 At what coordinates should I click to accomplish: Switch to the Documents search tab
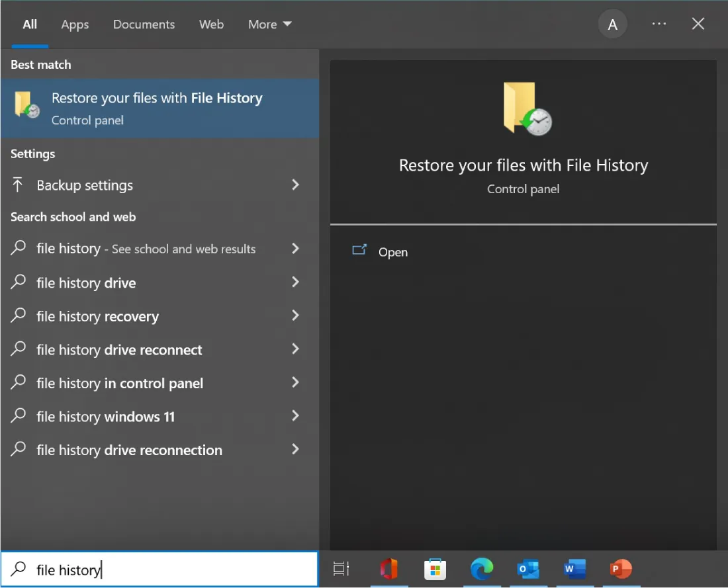pos(144,24)
